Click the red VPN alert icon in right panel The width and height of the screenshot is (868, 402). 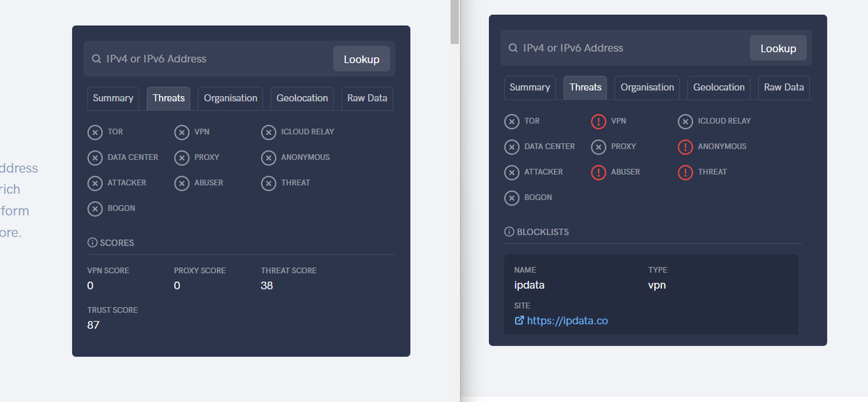598,121
